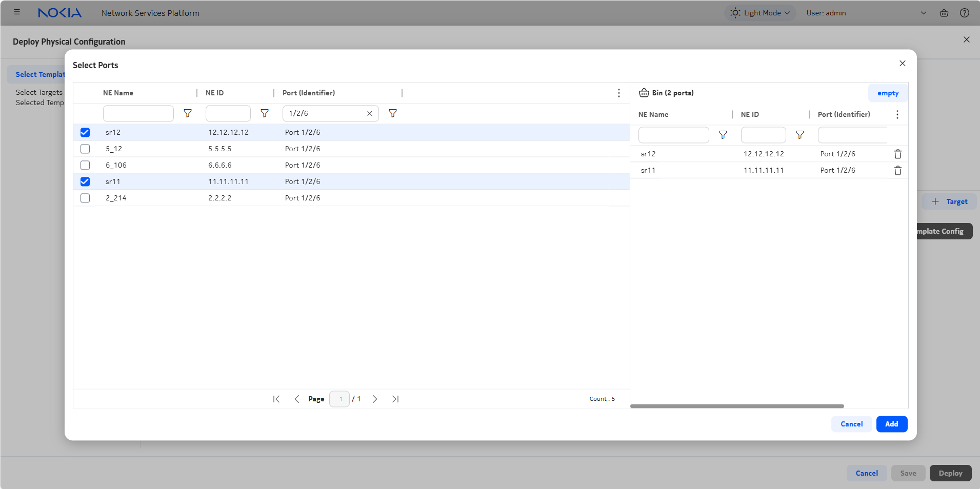980x489 pixels.
Task: Remove sr11 port from the bin
Action: [x=897, y=170]
